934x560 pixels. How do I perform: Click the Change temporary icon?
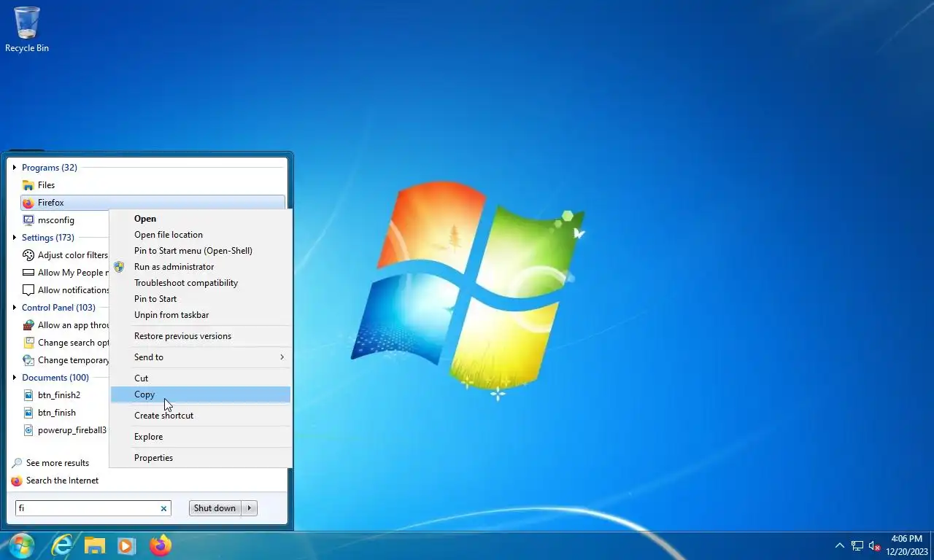28,360
